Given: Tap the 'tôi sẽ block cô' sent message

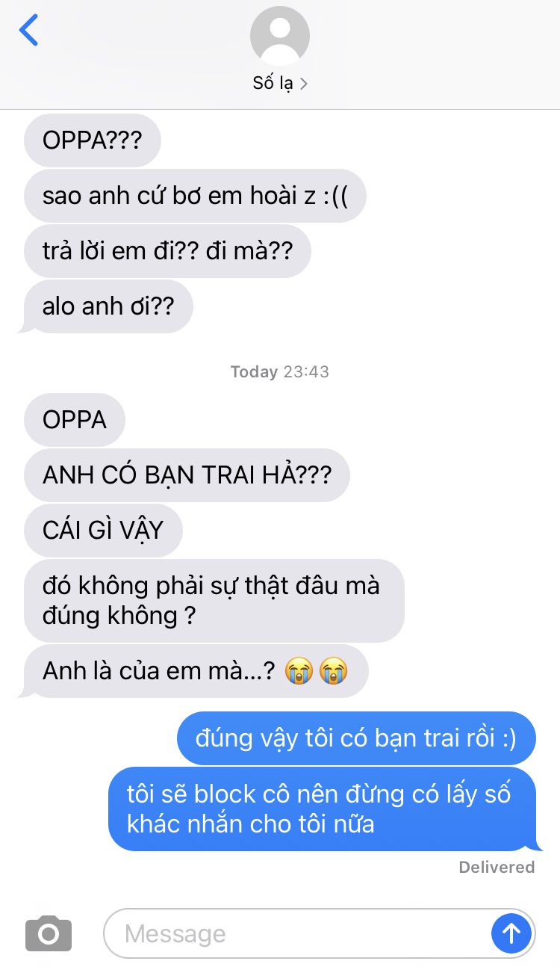Looking at the screenshot, I should coord(324,809).
